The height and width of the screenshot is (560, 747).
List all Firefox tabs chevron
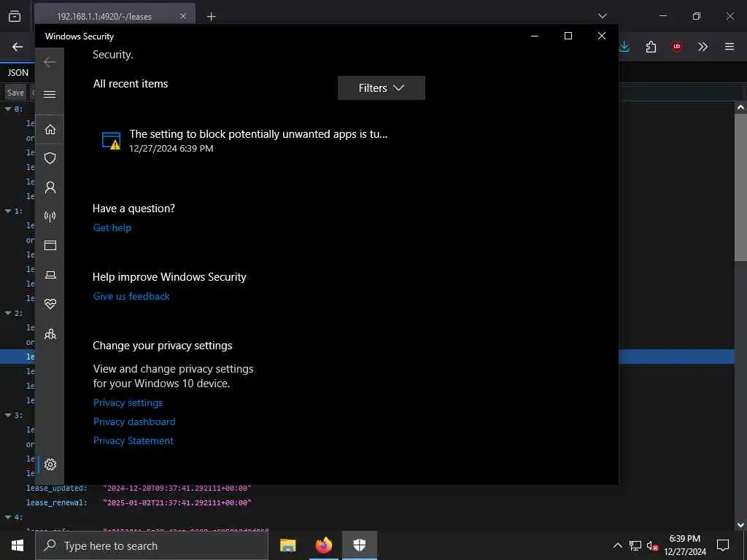[602, 16]
